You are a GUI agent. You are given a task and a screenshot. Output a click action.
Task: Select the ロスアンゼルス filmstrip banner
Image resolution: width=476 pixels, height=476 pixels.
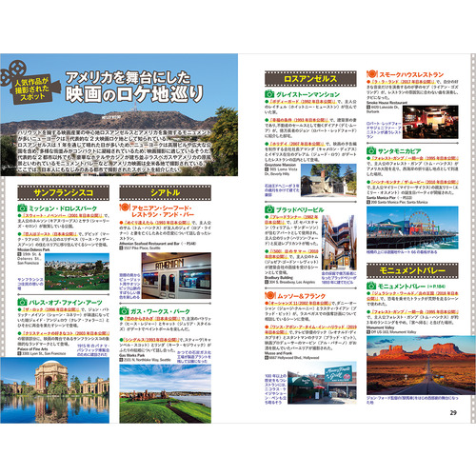(x=310, y=79)
